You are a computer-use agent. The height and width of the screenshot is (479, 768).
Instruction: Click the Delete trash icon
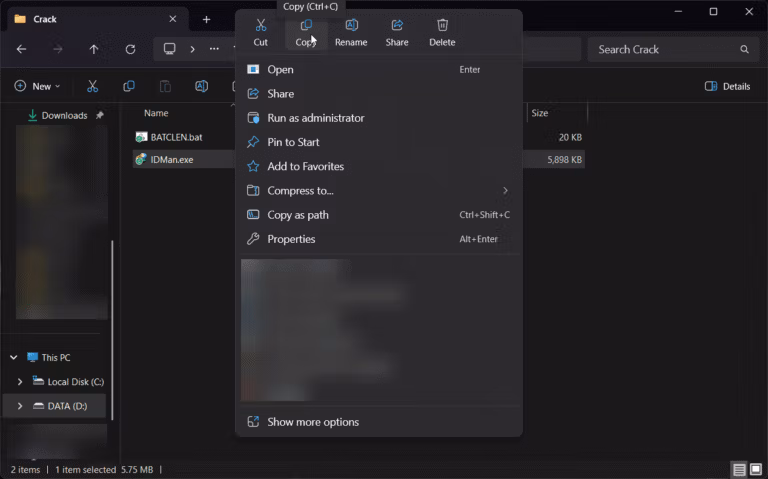[x=442, y=25]
